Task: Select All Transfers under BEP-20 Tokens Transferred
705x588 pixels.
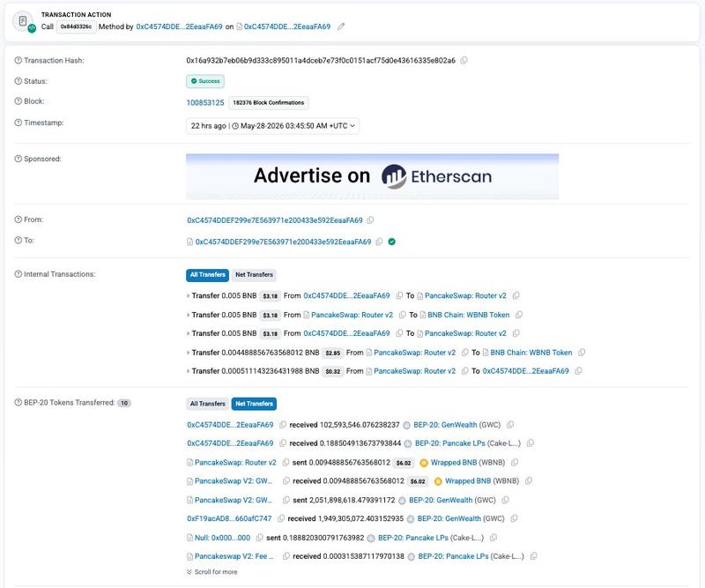Action: (x=208, y=404)
